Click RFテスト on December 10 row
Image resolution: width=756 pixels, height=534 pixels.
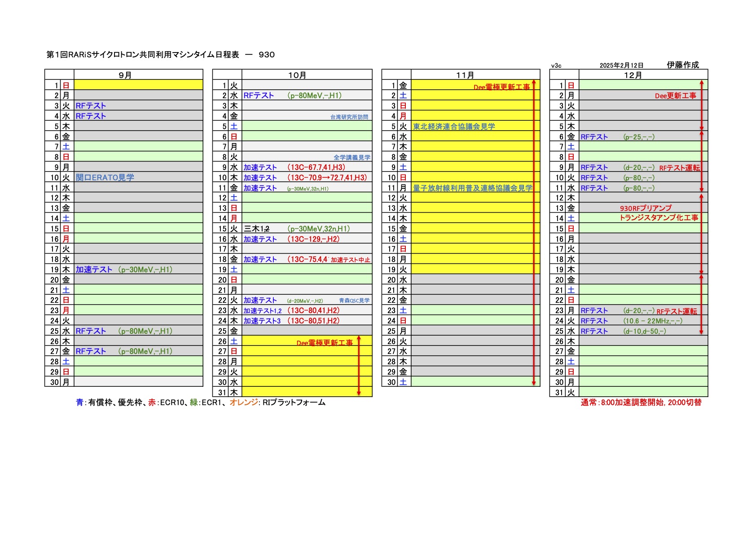[594, 178]
